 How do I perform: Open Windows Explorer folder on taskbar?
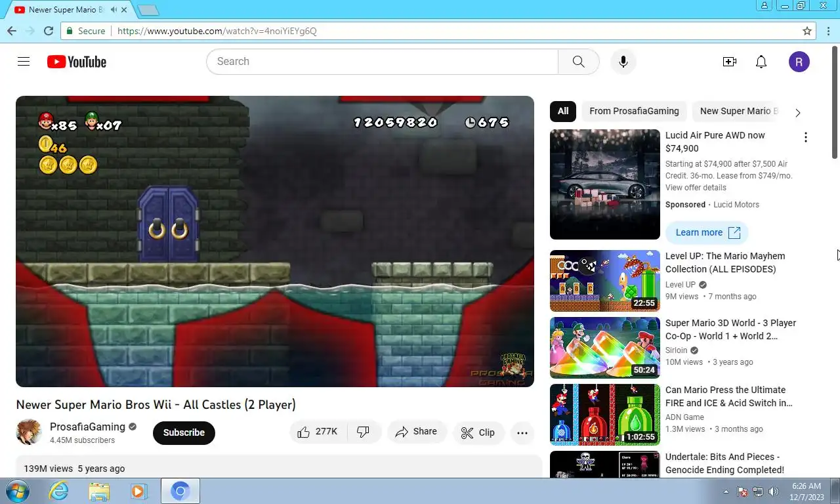tap(99, 491)
